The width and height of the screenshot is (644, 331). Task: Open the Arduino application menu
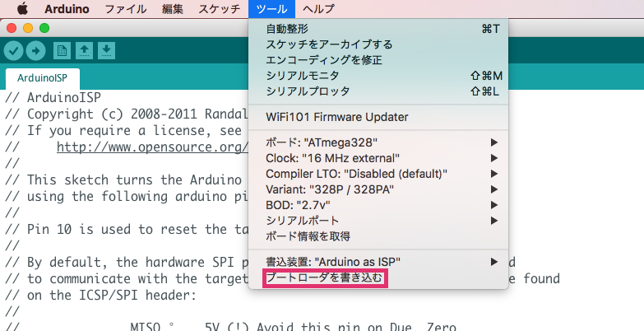(67, 9)
